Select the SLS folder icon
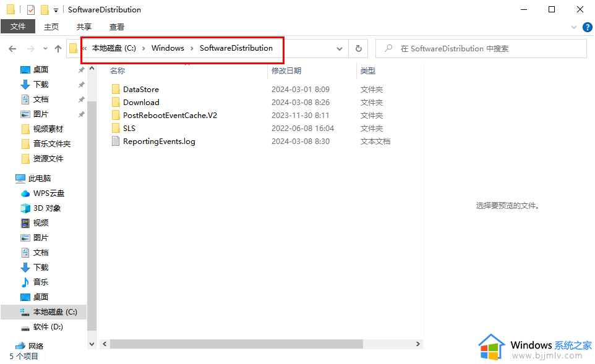This screenshot has height=364, width=595. point(116,128)
